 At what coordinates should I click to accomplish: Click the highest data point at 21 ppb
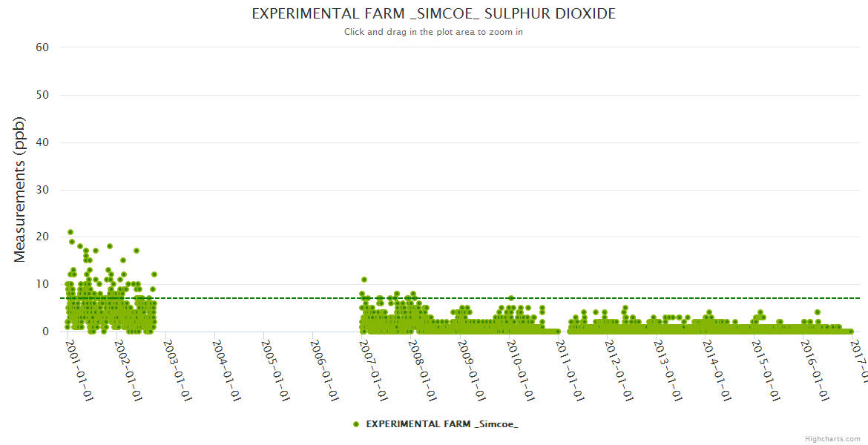coord(70,232)
